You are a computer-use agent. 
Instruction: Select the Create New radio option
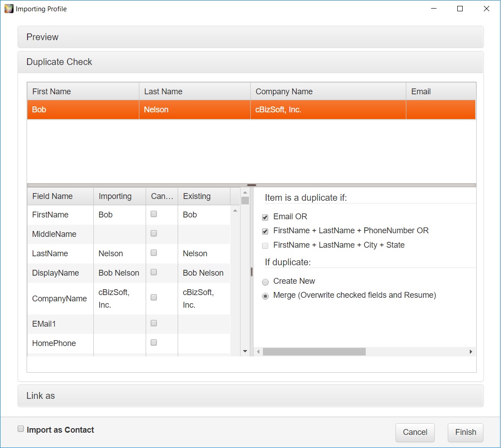click(265, 282)
